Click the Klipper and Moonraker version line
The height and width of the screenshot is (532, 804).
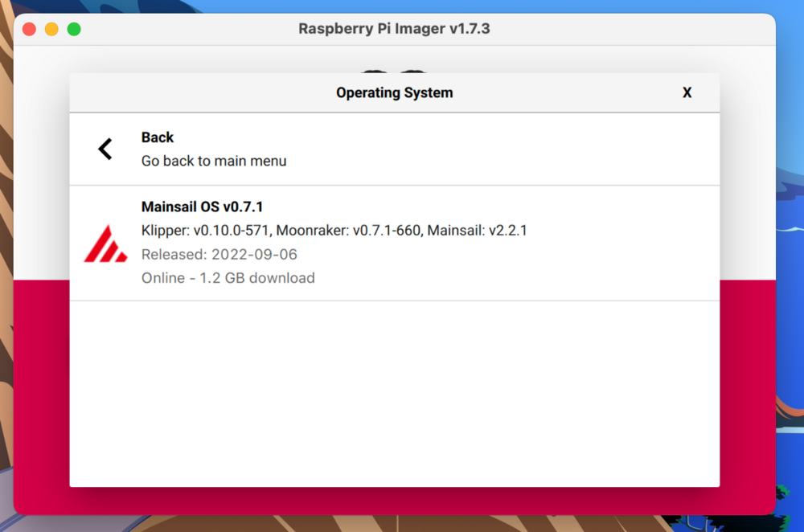(x=334, y=231)
